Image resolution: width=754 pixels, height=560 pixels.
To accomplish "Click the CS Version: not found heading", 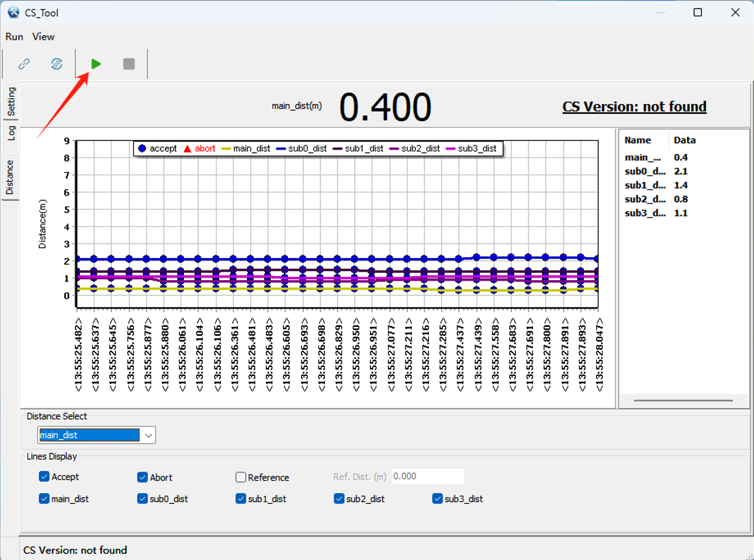I will 634,107.
